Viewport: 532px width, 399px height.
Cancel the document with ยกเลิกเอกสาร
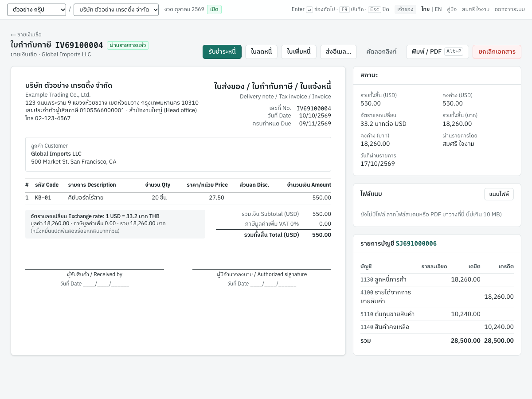[497, 52]
